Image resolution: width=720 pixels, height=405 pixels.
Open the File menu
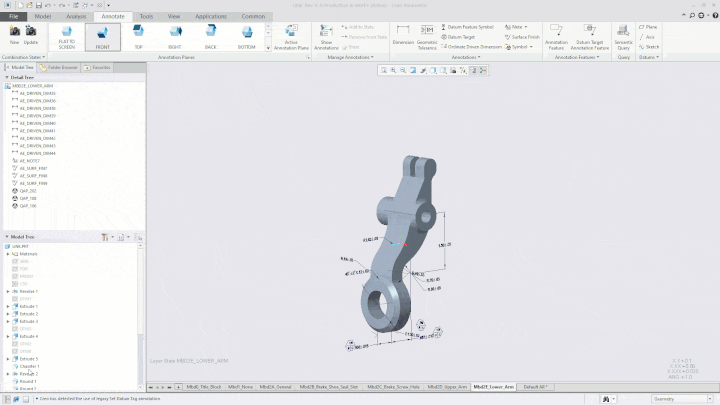(x=14, y=16)
